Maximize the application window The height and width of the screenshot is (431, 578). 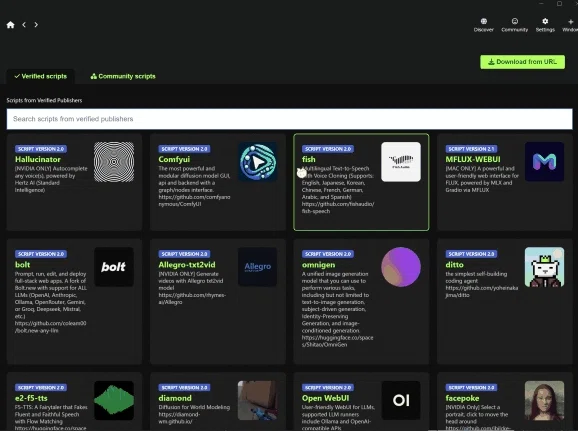[559, 3]
